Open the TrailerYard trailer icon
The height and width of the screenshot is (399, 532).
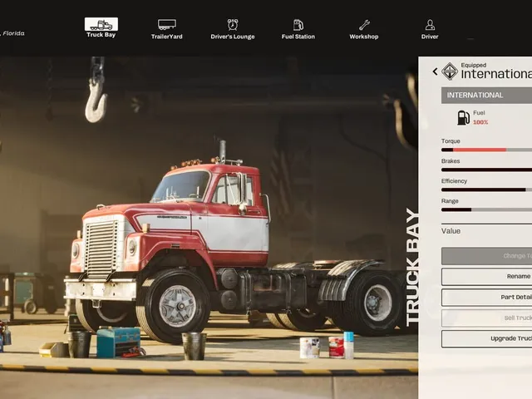click(x=167, y=24)
